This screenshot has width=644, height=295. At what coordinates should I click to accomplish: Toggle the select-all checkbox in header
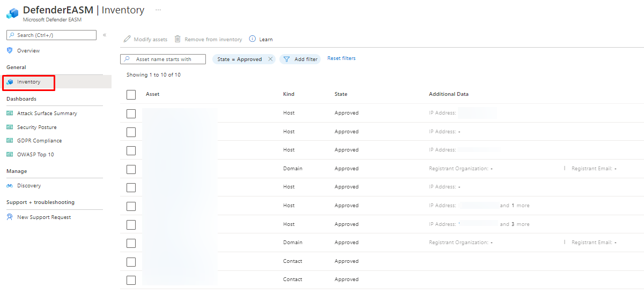tap(131, 95)
